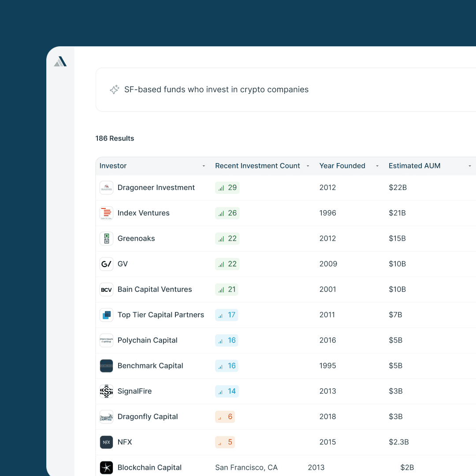The width and height of the screenshot is (476, 476).
Task: Click Dragoneer Investment logo icon
Action: (x=107, y=188)
